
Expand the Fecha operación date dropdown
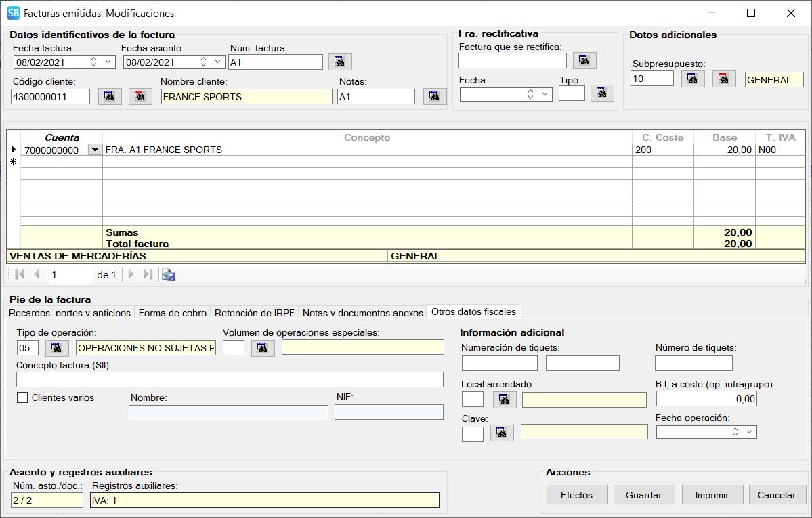(749, 432)
